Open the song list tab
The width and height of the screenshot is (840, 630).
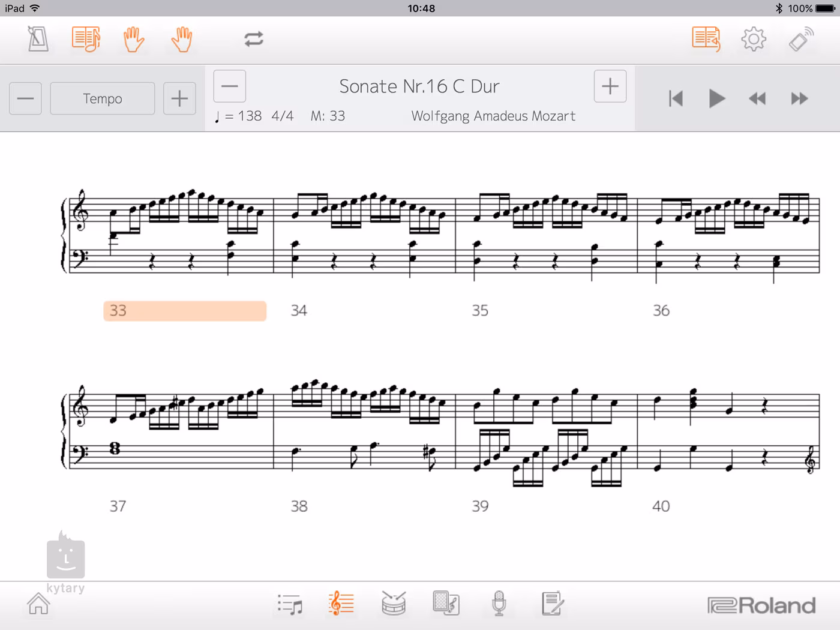click(x=290, y=604)
